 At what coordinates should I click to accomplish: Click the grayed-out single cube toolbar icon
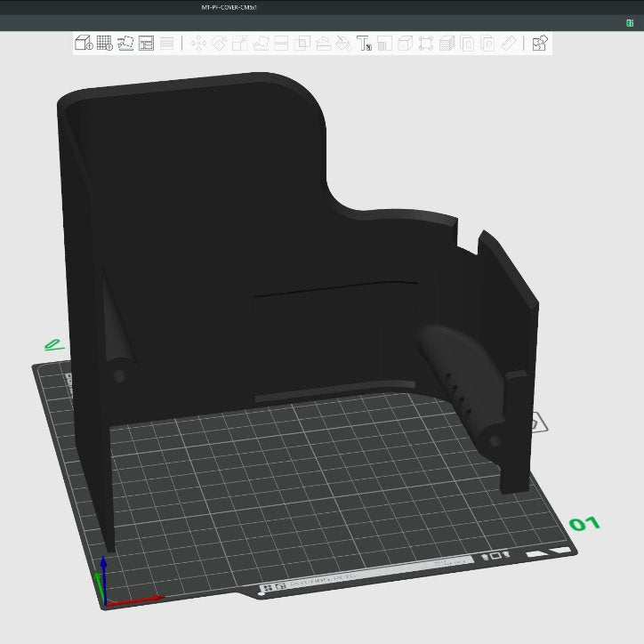[x=406, y=43]
